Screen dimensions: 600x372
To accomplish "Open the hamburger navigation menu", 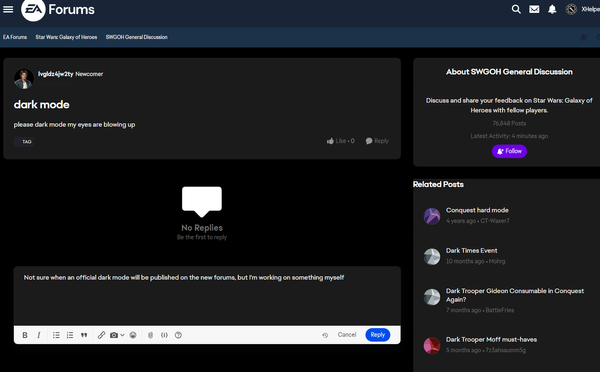I will [8, 9].
